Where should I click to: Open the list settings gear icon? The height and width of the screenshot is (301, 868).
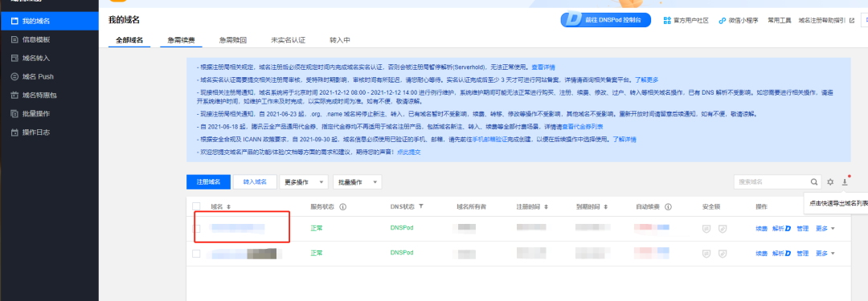830,181
